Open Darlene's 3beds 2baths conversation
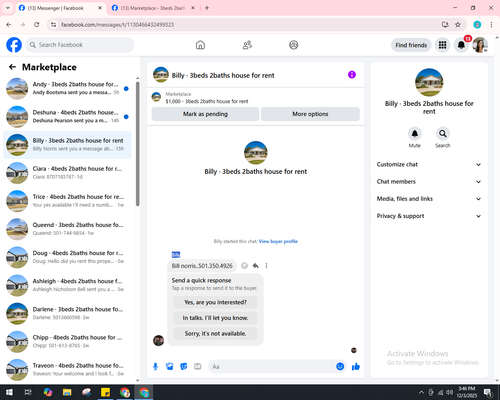500x400 pixels. (67, 314)
